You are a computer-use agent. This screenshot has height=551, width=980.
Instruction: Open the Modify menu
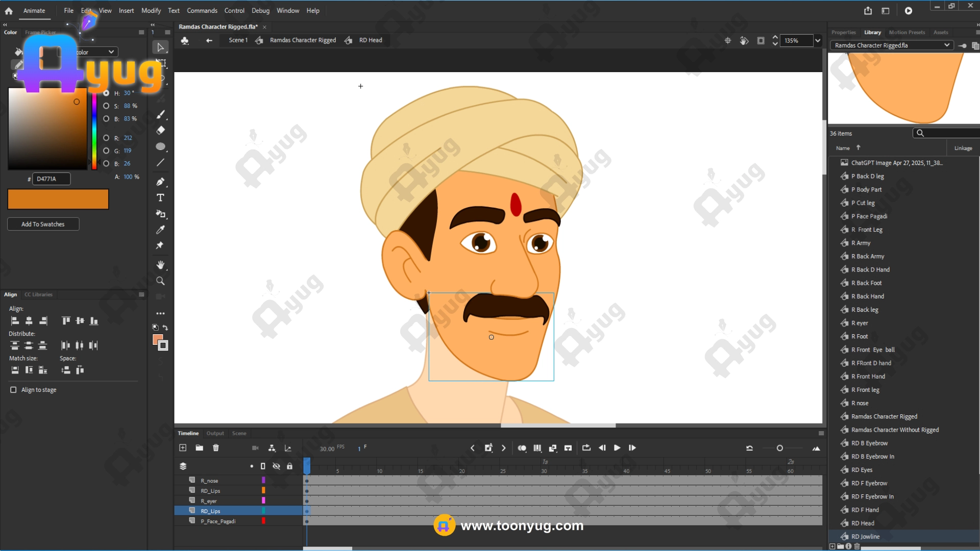(x=151, y=11)
